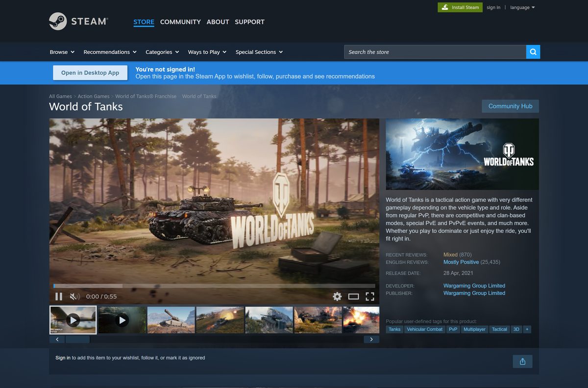The image size is (588, 388).
Task: Click the Tanks tag
Action: point(394,329)
